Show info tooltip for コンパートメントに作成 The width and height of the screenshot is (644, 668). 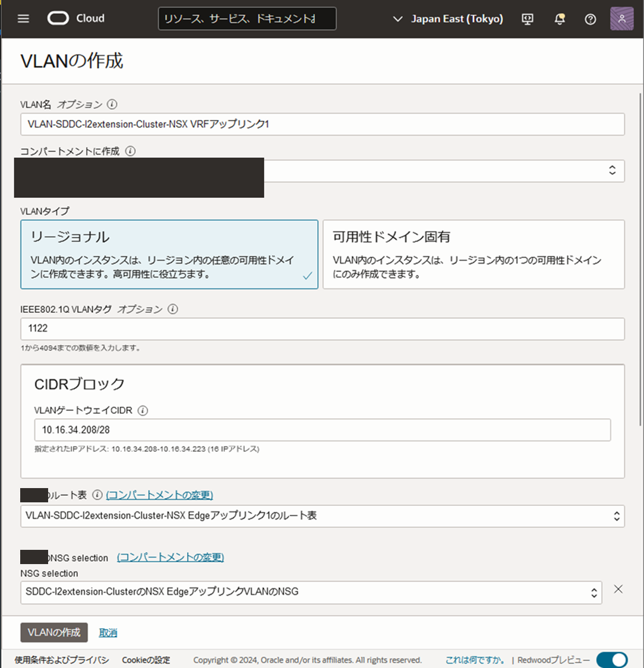coord(131,151)
